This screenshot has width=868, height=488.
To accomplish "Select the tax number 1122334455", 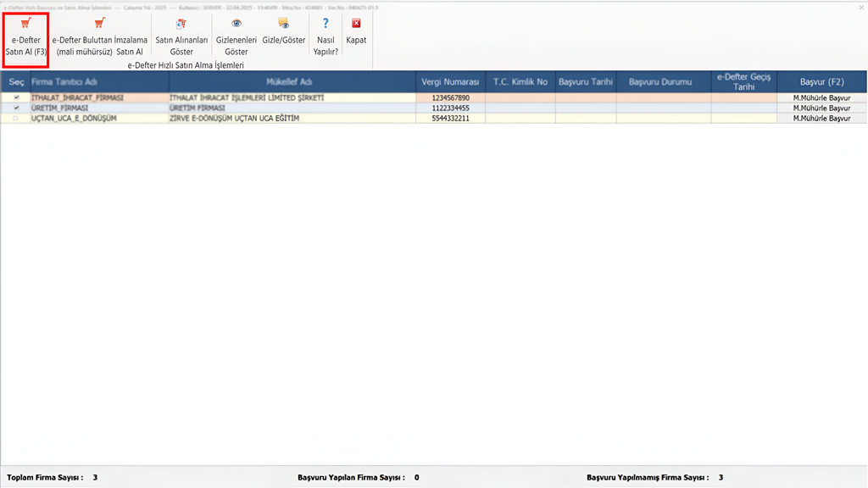I will click(x=451, y=108).
